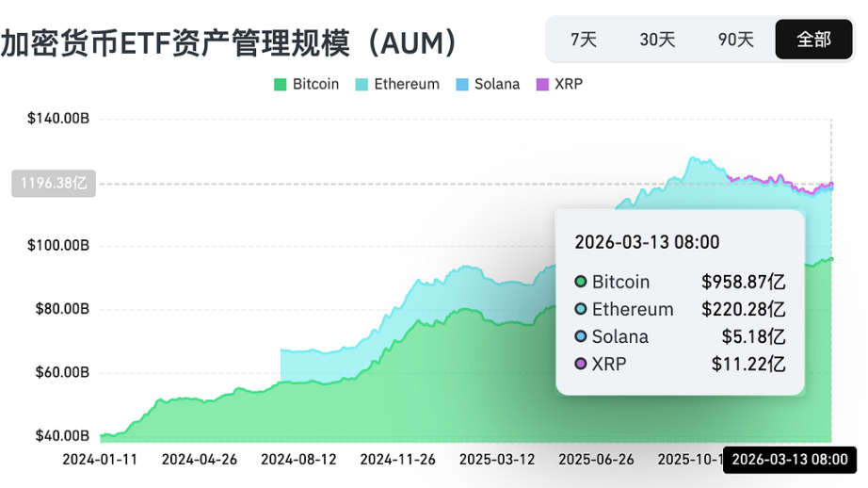Viewport: 868px width, 488px height.
Task: Click the 2024-08-12 x-axis date label
Action: tap(299, 460)
